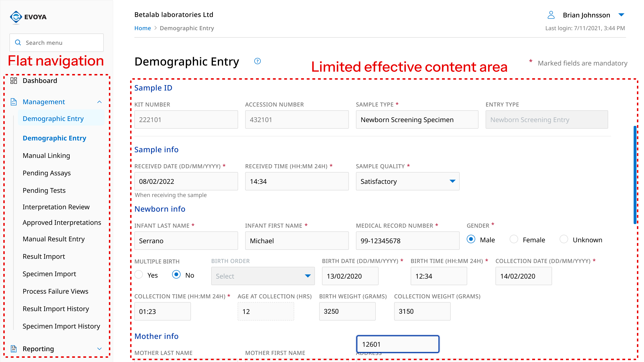Screen dimensions: 644x362
Task: Click the Kit Number field
Action: click(186, 119)
